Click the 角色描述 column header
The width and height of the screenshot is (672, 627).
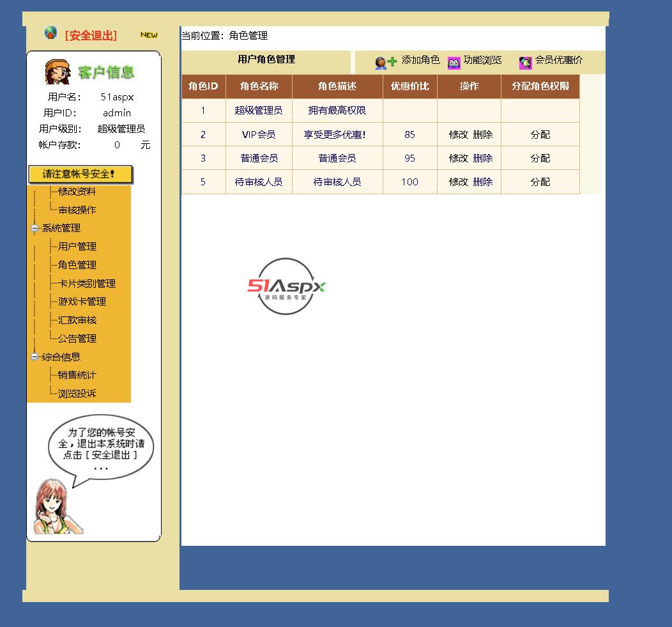(337, 87)
